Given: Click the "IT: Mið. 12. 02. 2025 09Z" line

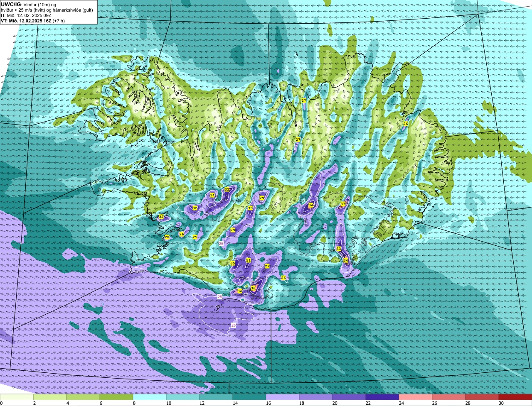Looking at the screenshot, I should point(27,15).
